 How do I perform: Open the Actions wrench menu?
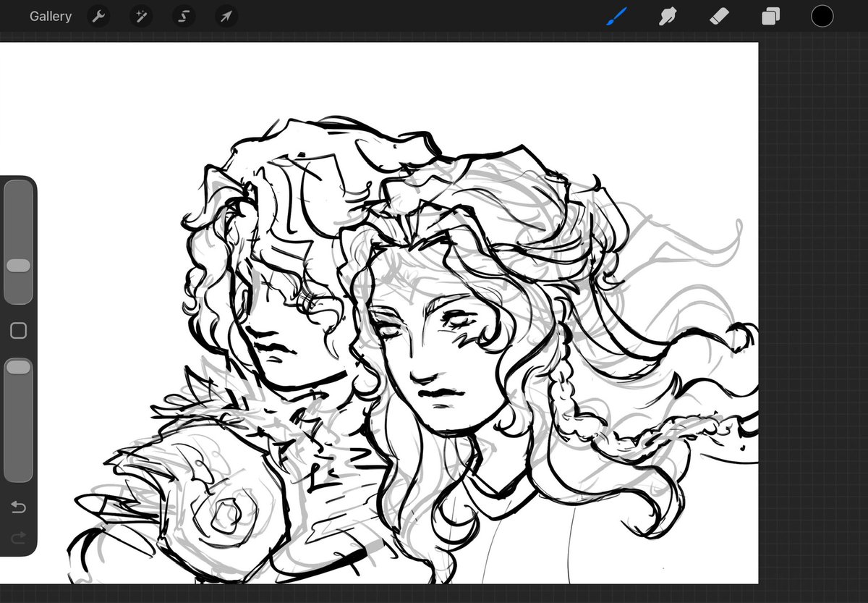98,16
